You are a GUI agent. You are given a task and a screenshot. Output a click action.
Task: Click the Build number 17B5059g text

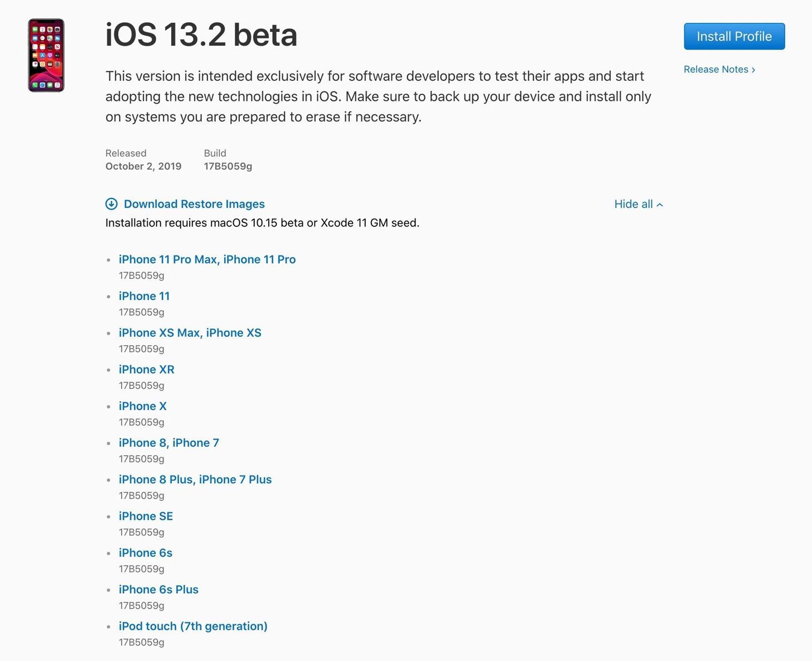(228, 166)
